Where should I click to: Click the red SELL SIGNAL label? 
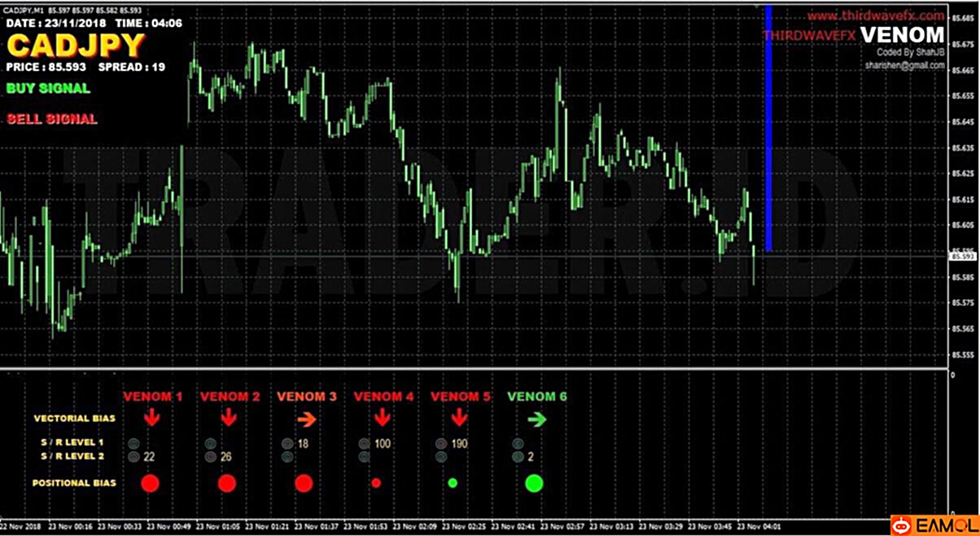(51, 119)
